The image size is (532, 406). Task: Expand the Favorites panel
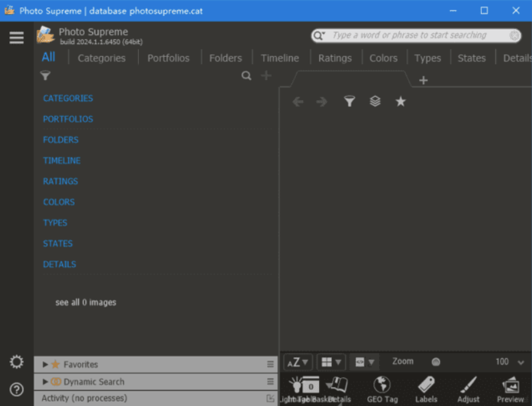click(45, 364)
